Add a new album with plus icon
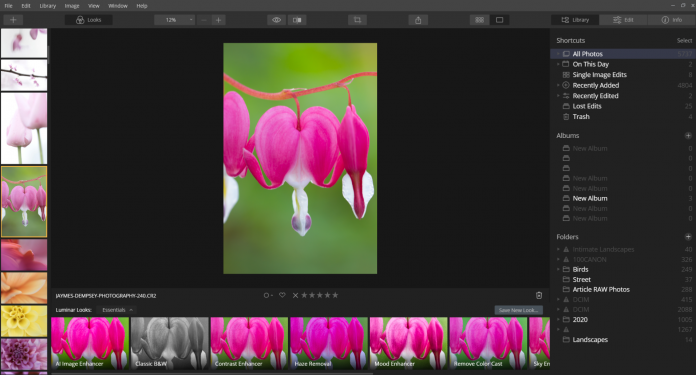 click(688, 135)
